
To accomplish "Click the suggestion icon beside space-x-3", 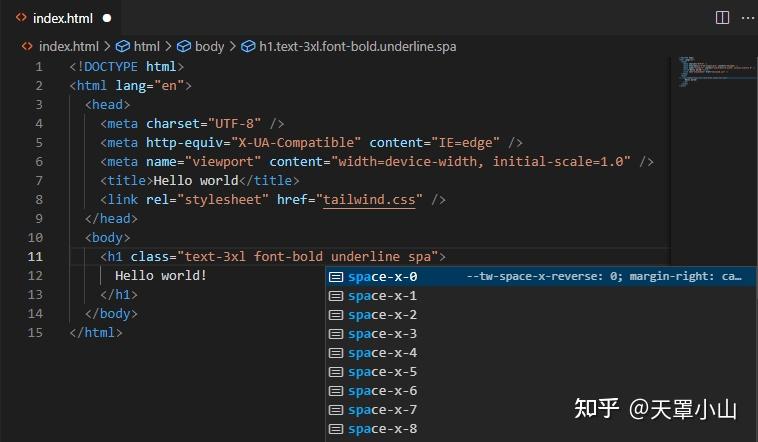I will coord(336,334).
